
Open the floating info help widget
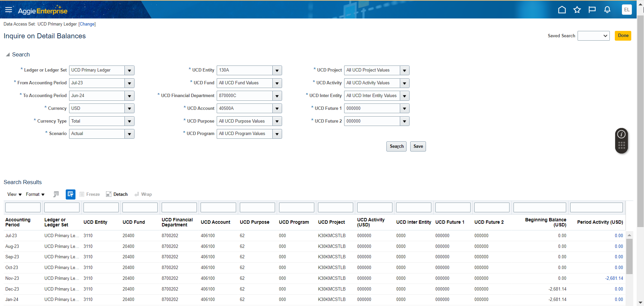click(621, 134)
